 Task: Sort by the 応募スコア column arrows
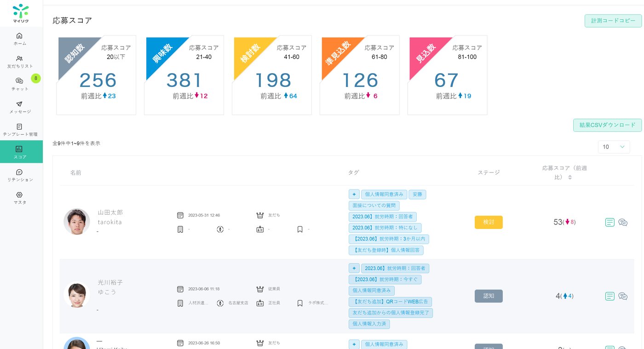pos(570,177)
